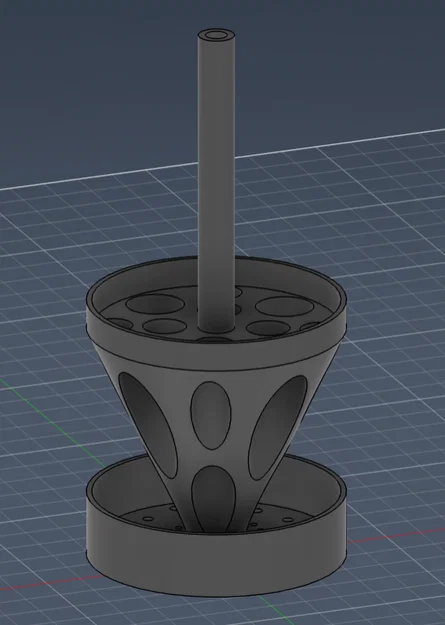Select the tall vertical tube of the model
This screenshot has width=445, height=625.
click(216, 179)
